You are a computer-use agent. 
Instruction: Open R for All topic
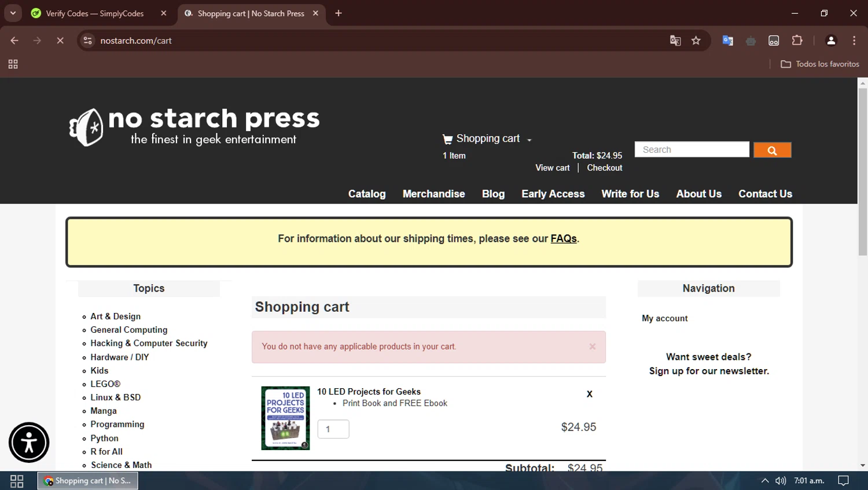pyautogui.click(x=106, y=451)
